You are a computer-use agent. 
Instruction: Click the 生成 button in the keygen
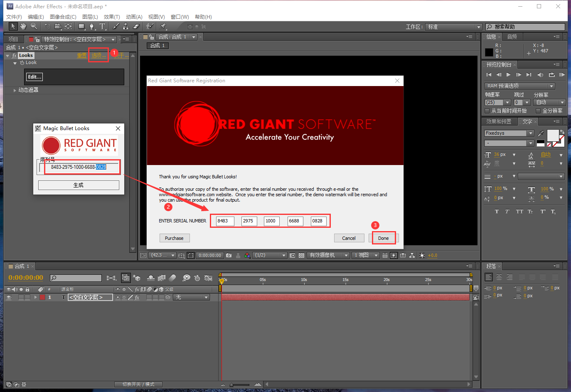tap(79, 185)
